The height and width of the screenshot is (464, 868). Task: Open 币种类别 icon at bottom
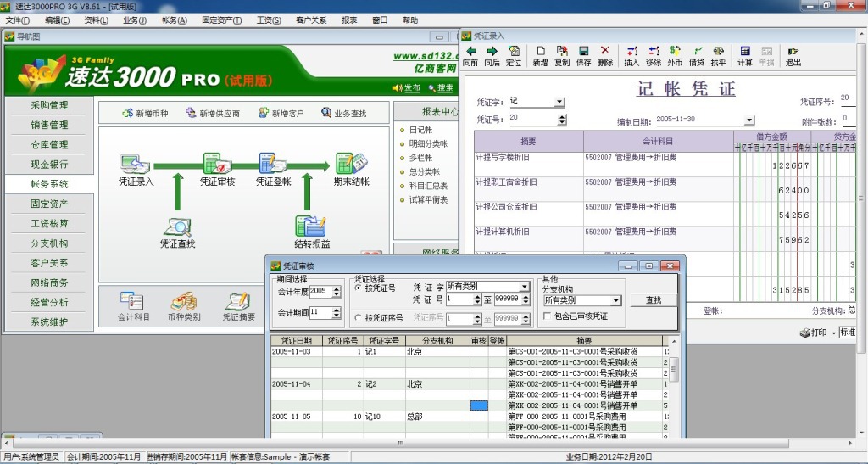184,306
